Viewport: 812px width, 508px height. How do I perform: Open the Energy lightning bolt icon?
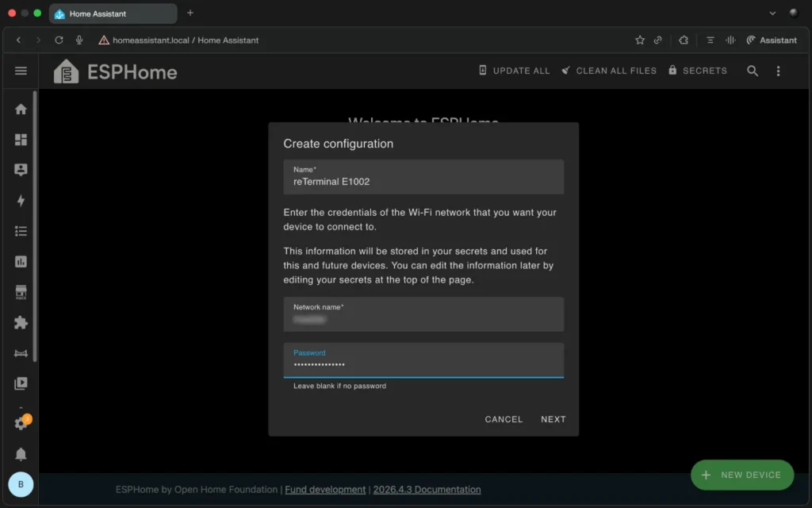pyautogui.click(x=21, y=201)
